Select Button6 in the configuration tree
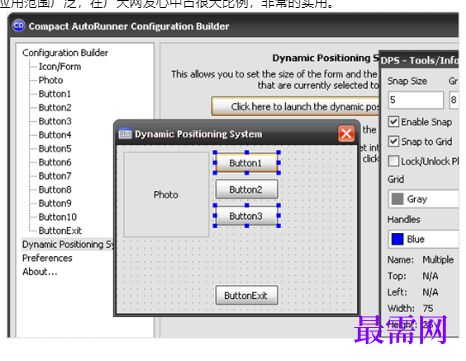The image size is (466, 361). [x=55, y=162]
